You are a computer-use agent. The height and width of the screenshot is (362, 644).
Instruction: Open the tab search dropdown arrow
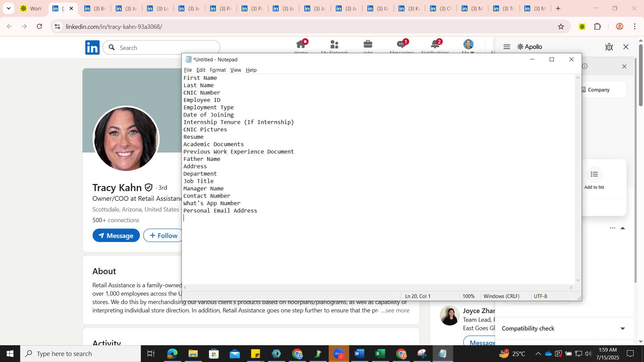tap(9, 8)
